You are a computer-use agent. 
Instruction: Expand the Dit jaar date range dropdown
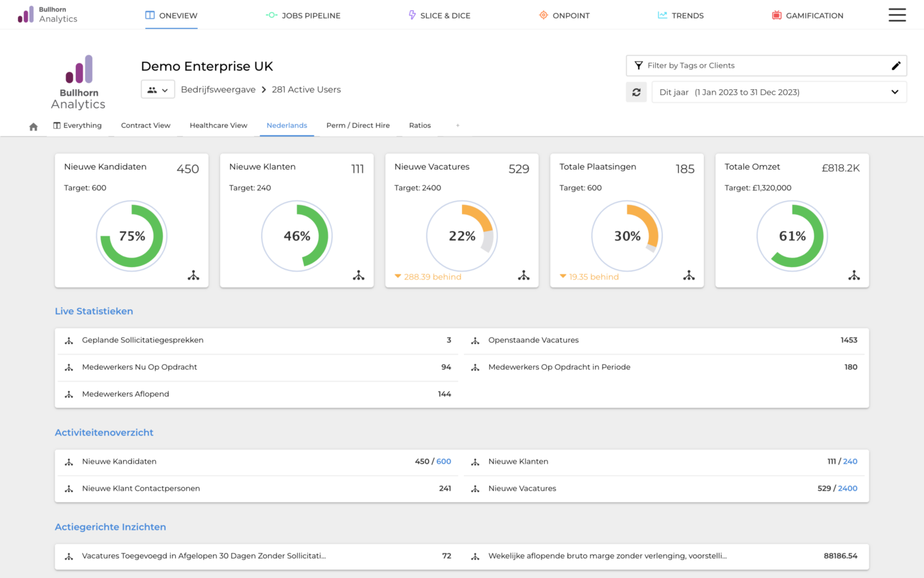[894, 92]
